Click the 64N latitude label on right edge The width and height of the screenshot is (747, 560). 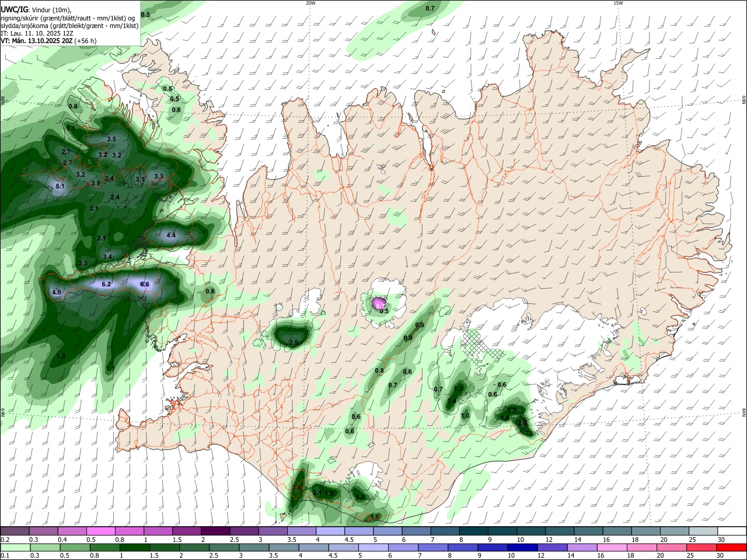[744, 412]
